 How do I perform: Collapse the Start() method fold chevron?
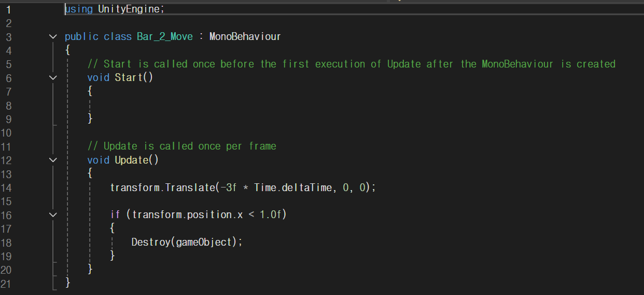52,77
